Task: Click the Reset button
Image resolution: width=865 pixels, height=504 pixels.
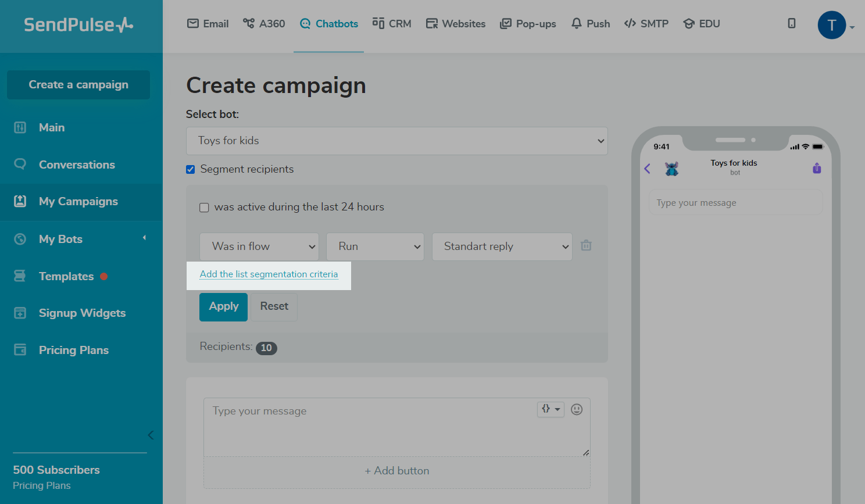Action: (274, 306)
